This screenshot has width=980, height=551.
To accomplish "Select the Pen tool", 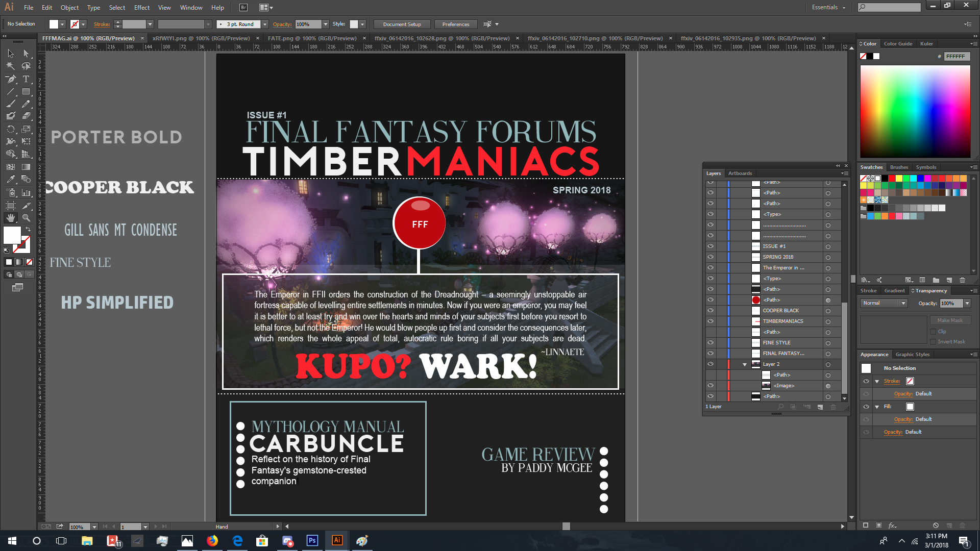I will [x=10, y=79].
